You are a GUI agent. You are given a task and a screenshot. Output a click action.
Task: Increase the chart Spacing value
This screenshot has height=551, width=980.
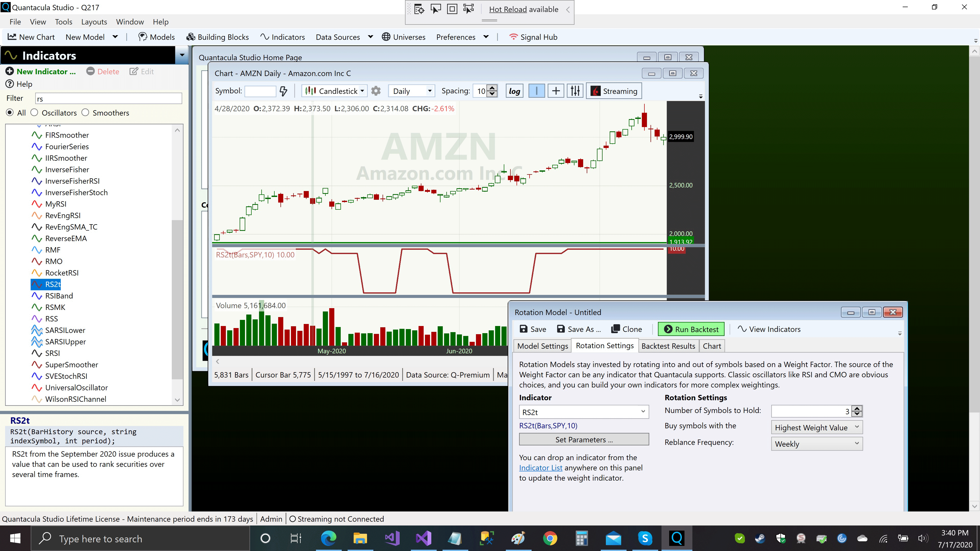[492, 88]
